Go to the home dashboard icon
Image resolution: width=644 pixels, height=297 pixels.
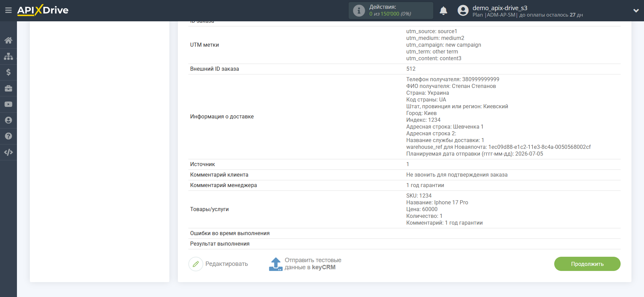[x=8, y=40]
